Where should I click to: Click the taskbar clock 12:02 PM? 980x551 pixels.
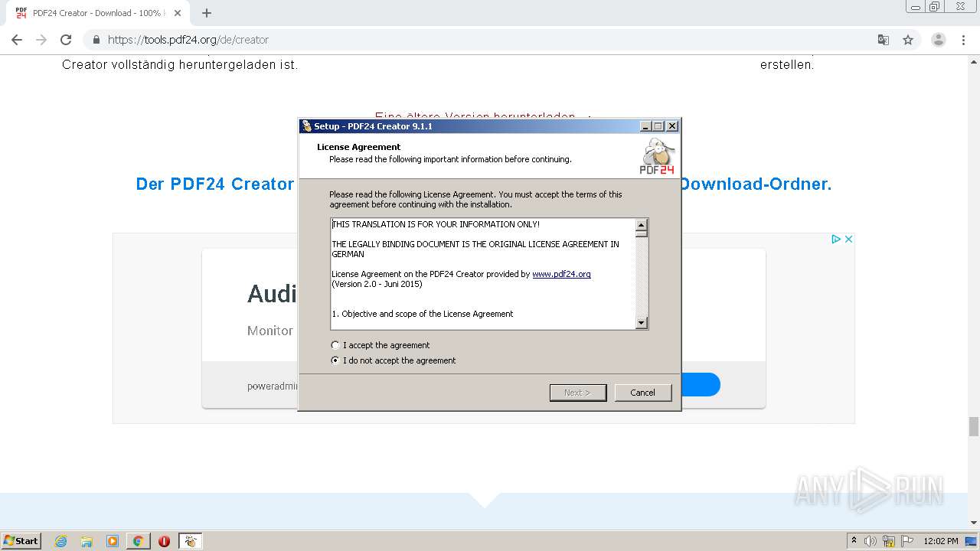(941, 541)
